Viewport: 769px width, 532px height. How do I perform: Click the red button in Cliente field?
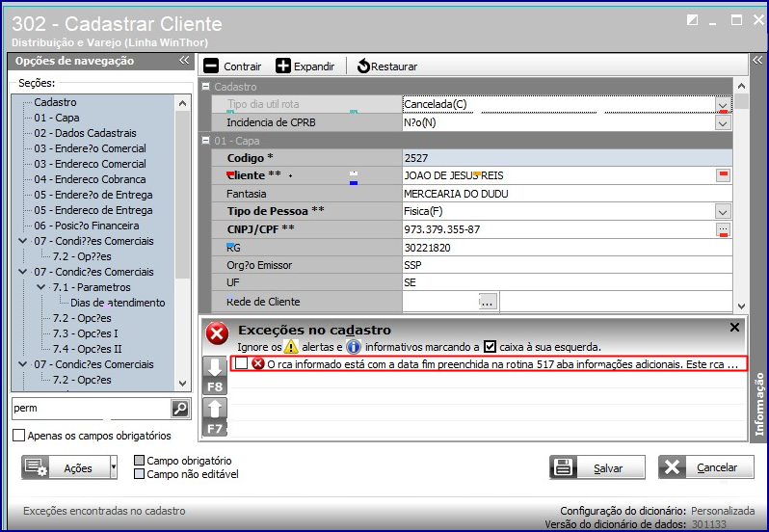(x=723, y=175)
